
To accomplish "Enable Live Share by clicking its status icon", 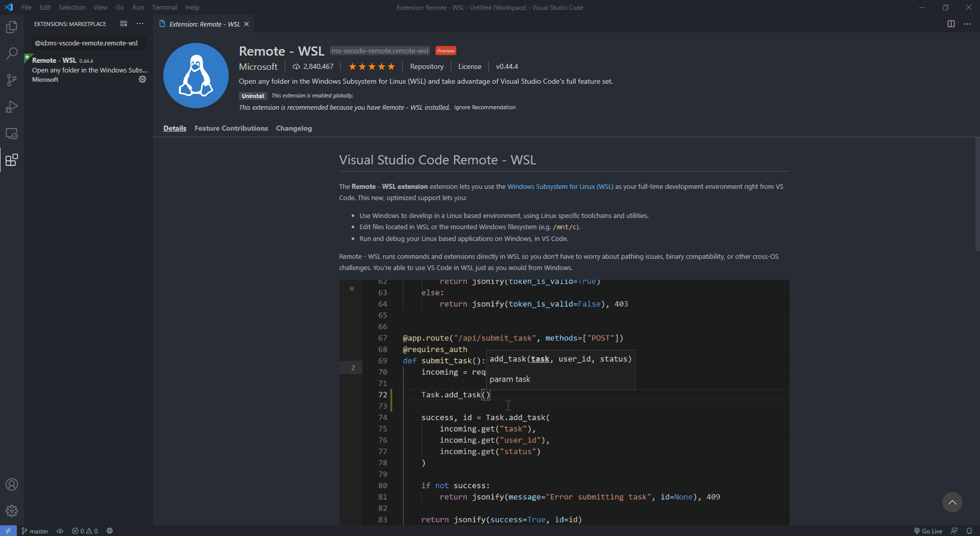I will coord(954,531).
